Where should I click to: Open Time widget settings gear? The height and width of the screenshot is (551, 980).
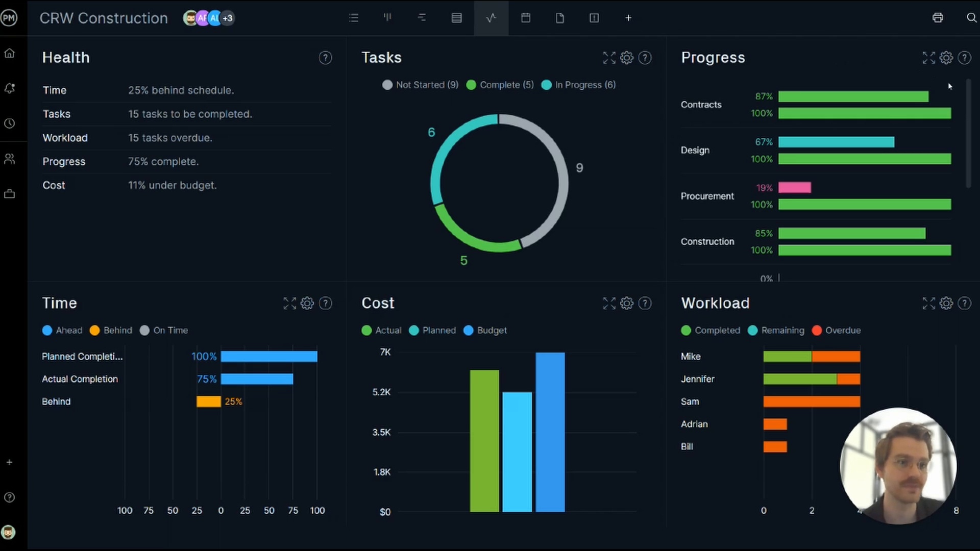[x=307, y=304]
